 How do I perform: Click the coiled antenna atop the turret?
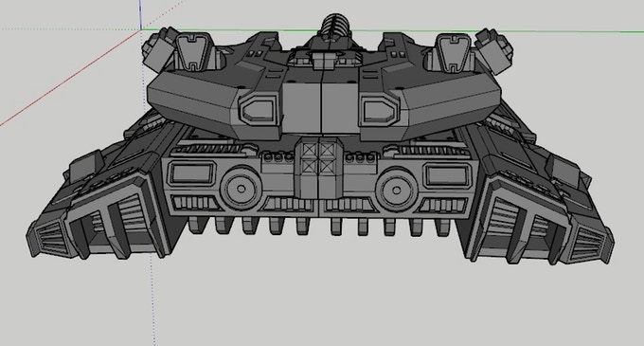coord(335,25)
